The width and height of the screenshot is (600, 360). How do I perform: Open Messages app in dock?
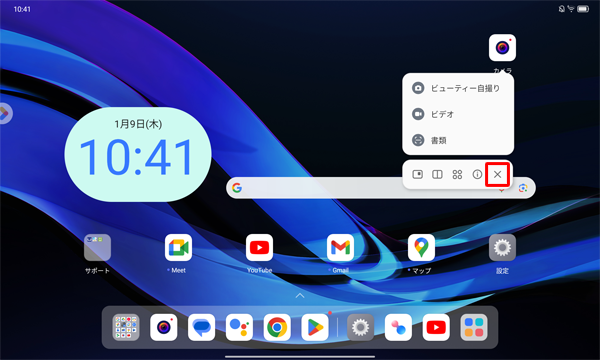click(202, 327)
